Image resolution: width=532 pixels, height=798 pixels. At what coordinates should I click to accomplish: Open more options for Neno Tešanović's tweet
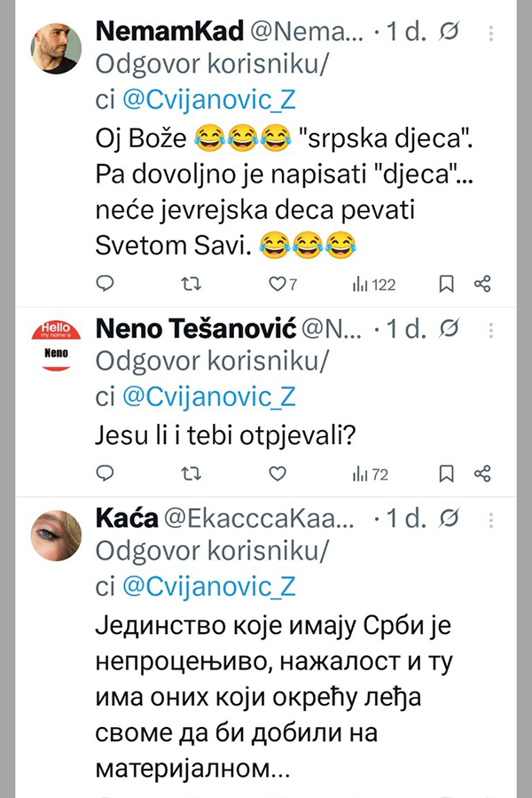492,331
